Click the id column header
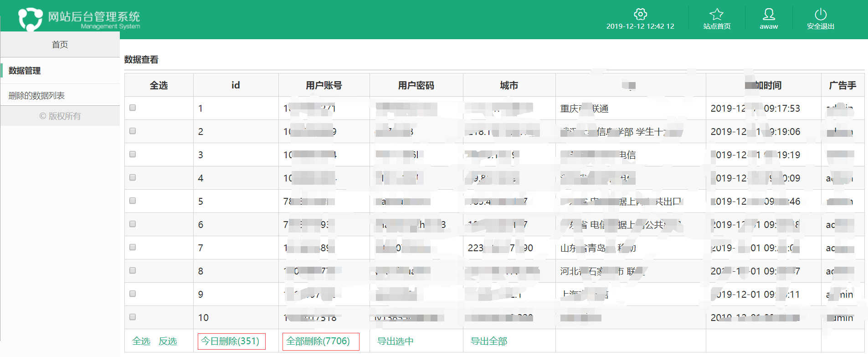Image resolution: width=868 pixels, height=357 pixels. pyautogui.click(x=236, y=85)
